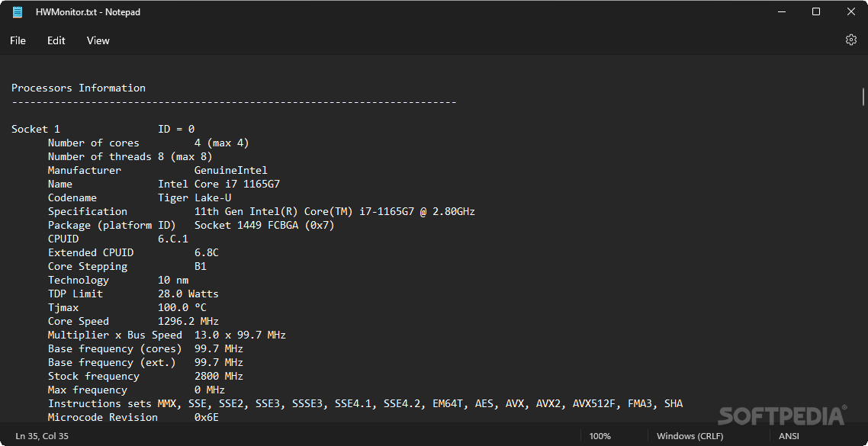This screenshot has width=868, height=446.
Task: Click the Microcode Revision 0x6E value
Action: coord(207,417)
